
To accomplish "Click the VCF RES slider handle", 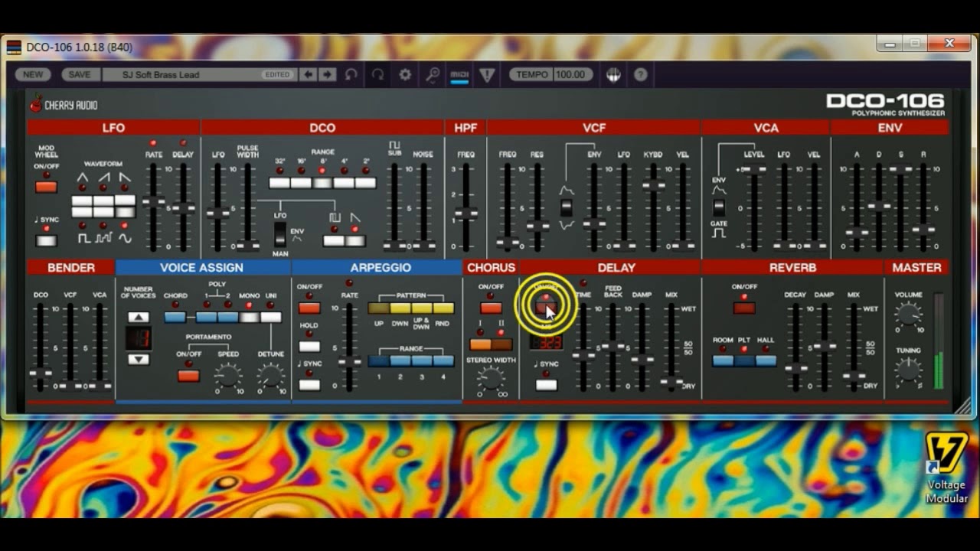I will click(x=537, y=226).
